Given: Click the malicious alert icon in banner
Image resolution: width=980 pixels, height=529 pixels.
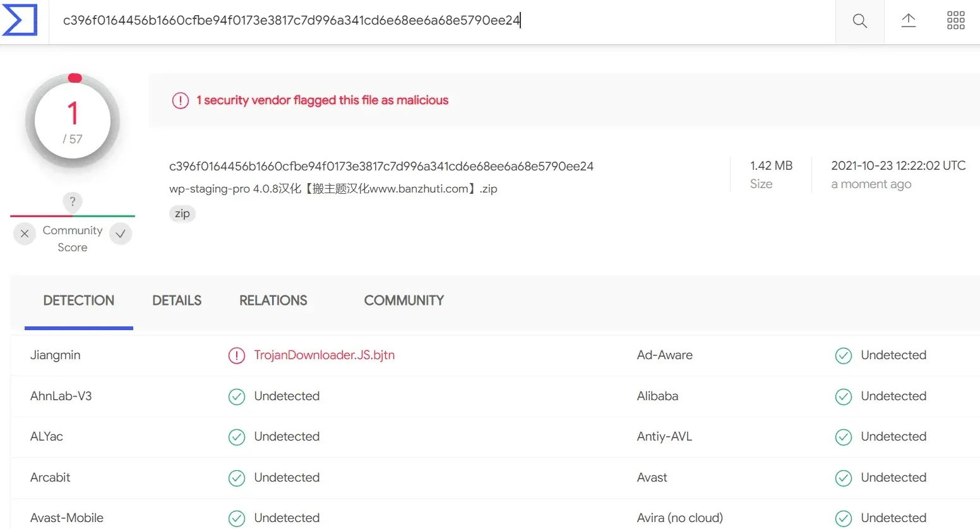Looking at the screenshot, I should click(x=181, y=100).
